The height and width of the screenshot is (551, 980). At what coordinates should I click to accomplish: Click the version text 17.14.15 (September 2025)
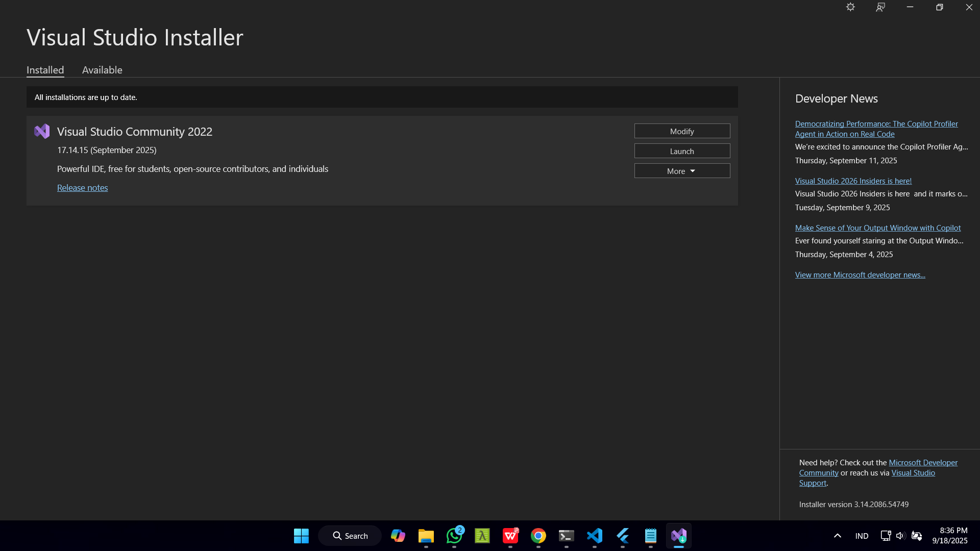[107, 150]
